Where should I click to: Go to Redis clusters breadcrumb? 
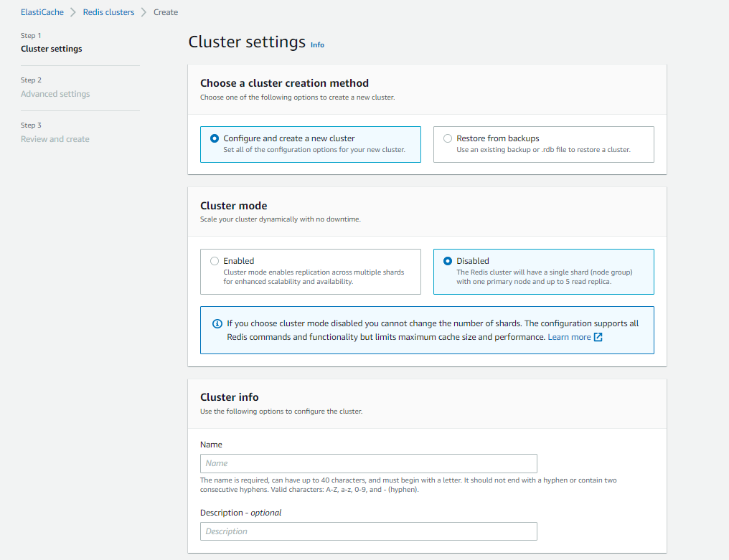coord(108,12)
